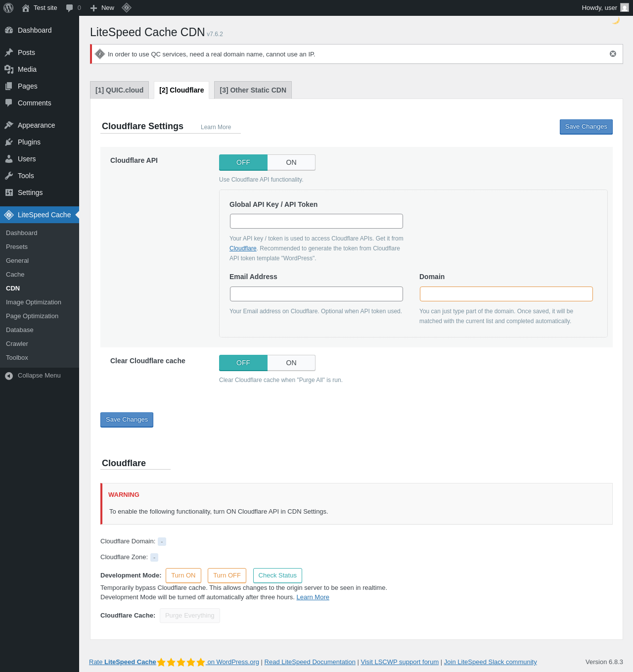
Task: Click the Appearance paintbrush icon
Action: coord(9,125)
